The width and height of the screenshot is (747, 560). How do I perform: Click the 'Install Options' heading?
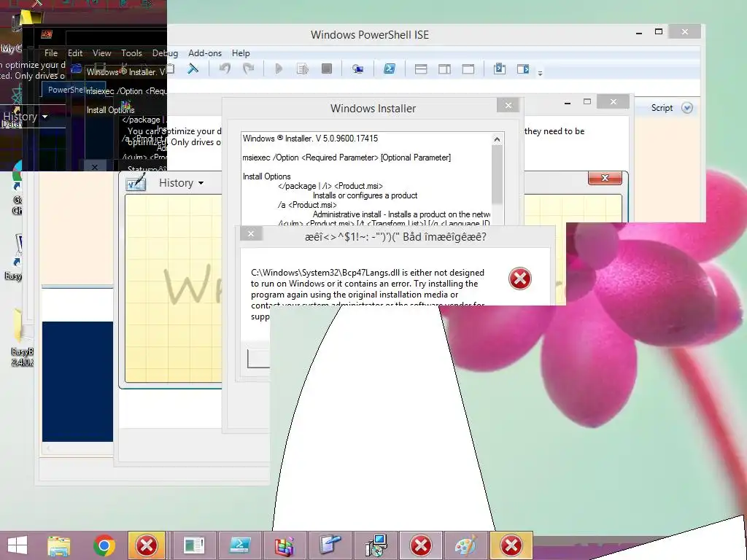(x=266, y=176)
